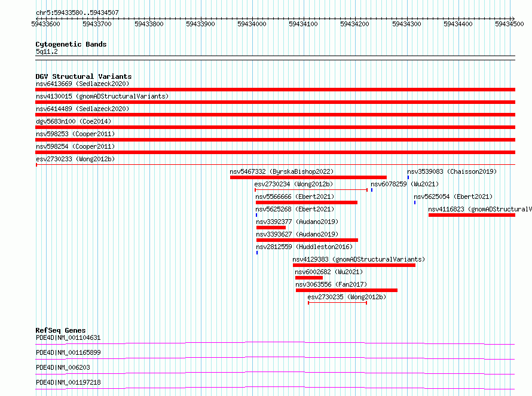Open variant nsv598254 (Cooper2011)
The image size is (532, 396).
point(75,146)
